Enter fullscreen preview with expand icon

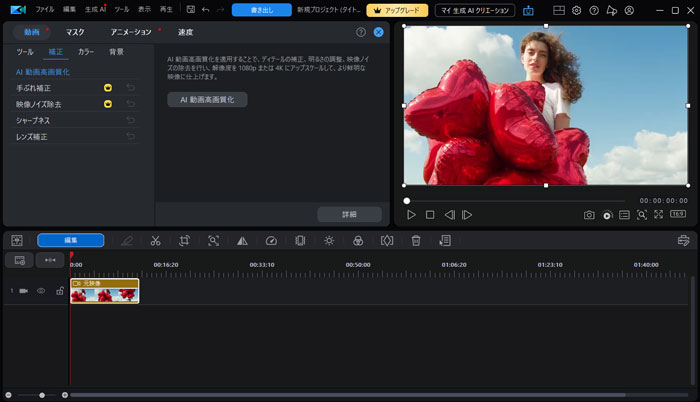point(658,214)
